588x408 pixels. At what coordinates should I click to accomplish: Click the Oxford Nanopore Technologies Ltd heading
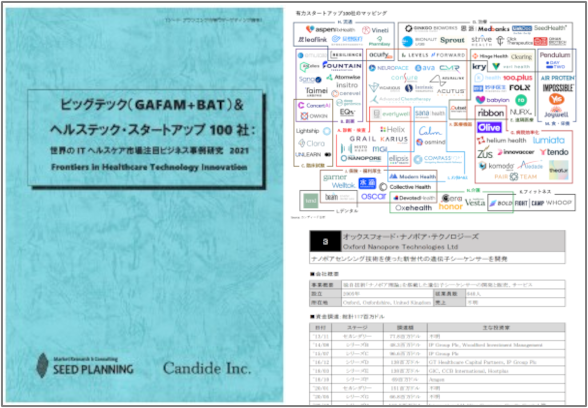[400, 247]
